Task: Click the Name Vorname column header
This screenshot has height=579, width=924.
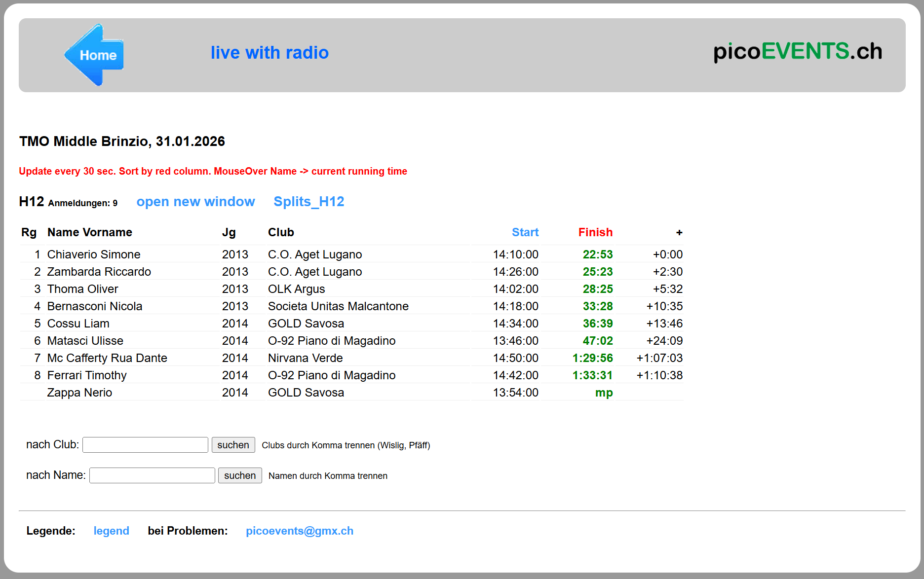Action: pos(89,232)
